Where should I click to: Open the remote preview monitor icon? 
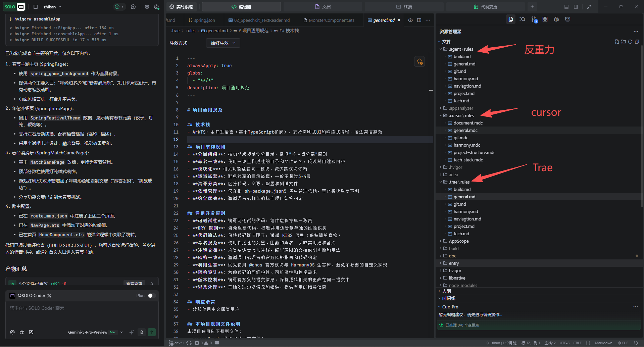click(568, 19)
